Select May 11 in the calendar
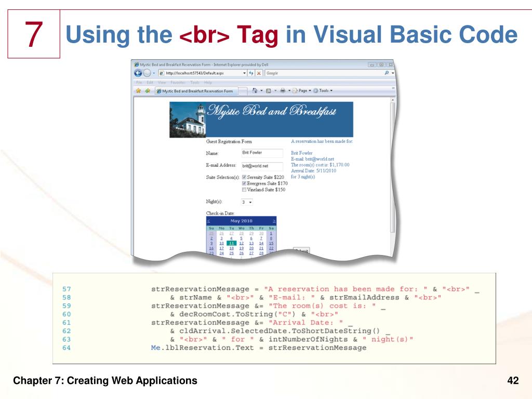 [x=231, y=243]
